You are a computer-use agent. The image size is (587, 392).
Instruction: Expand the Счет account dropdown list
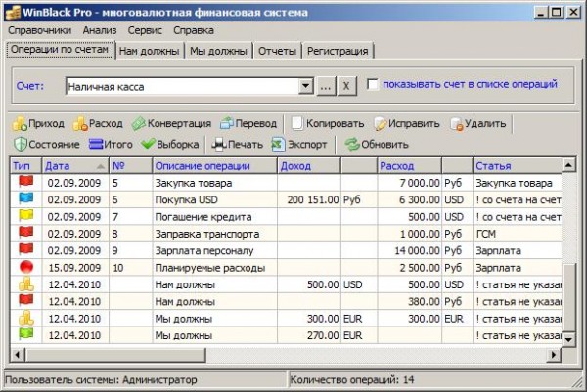coord(304,86)
